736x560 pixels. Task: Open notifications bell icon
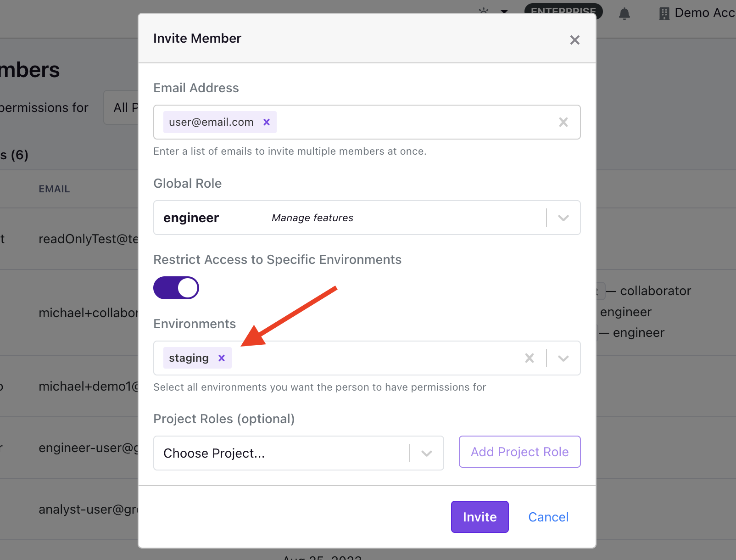[624, 14]
